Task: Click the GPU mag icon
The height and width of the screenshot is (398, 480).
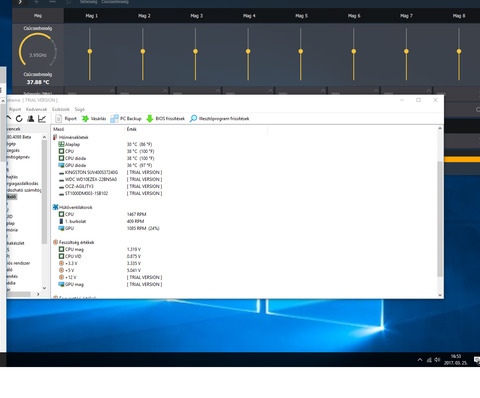Action: coord(61,284)
